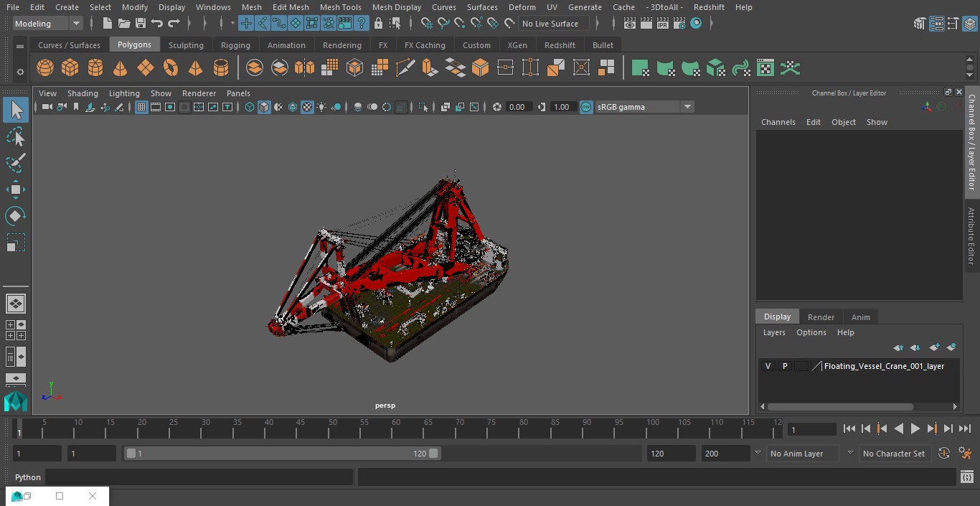Toggle visibility V on Floating_Vessel_Crane_001_layer
The width and height of the screenshot is (980, 506).
(x=768, y=366)
